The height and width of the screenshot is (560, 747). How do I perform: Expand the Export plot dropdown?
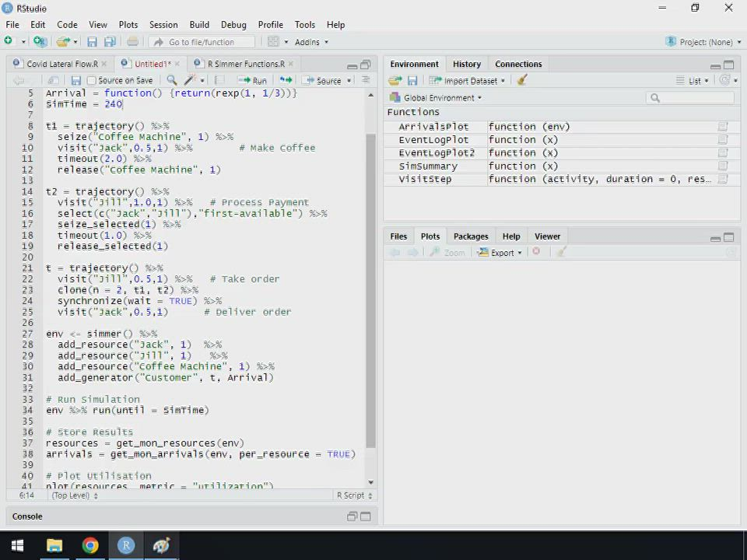(501, 252)
